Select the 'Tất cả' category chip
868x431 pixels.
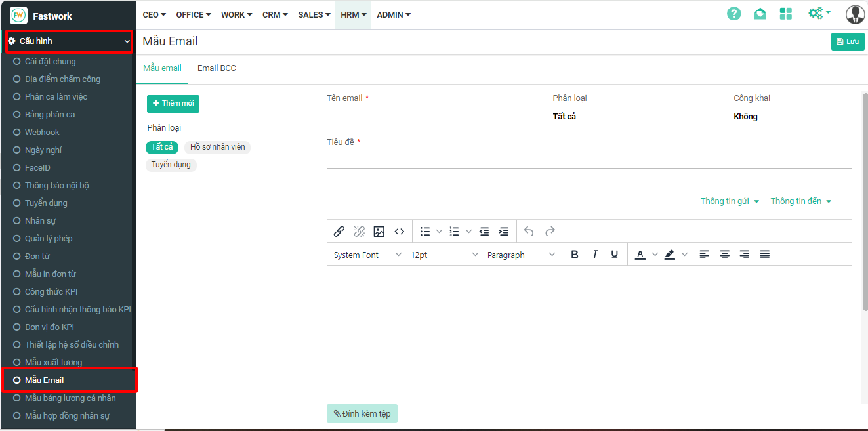[162, 147]
